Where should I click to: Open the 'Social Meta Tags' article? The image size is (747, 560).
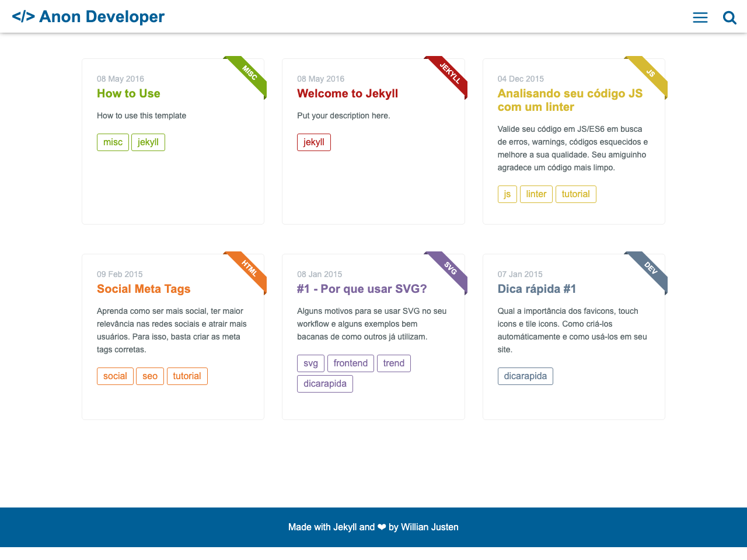[144, 289]
